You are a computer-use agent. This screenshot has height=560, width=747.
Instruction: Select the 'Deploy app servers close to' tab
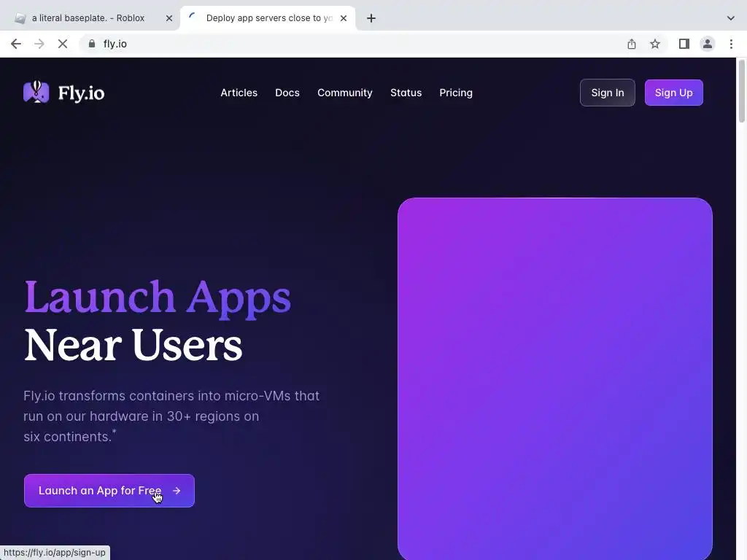coord(268,18)
